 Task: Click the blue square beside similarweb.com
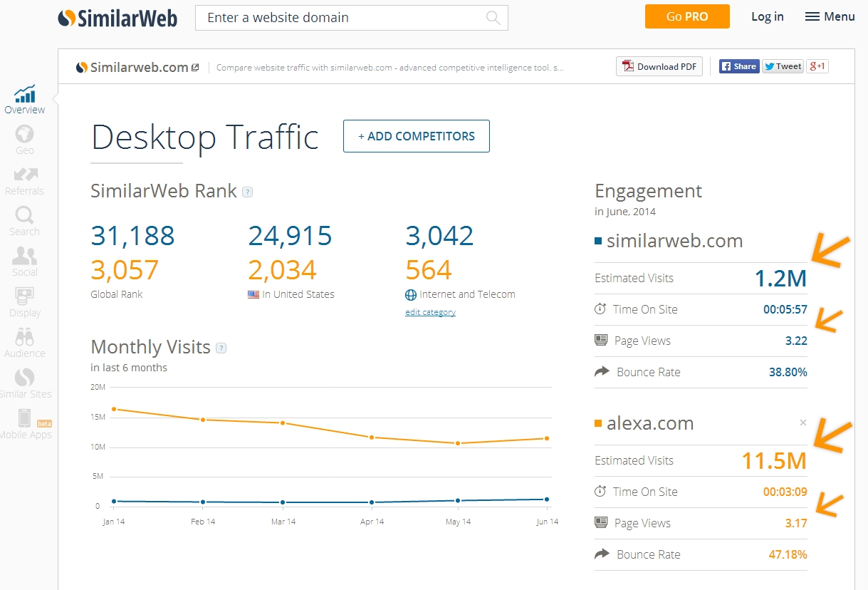[598, 242]
